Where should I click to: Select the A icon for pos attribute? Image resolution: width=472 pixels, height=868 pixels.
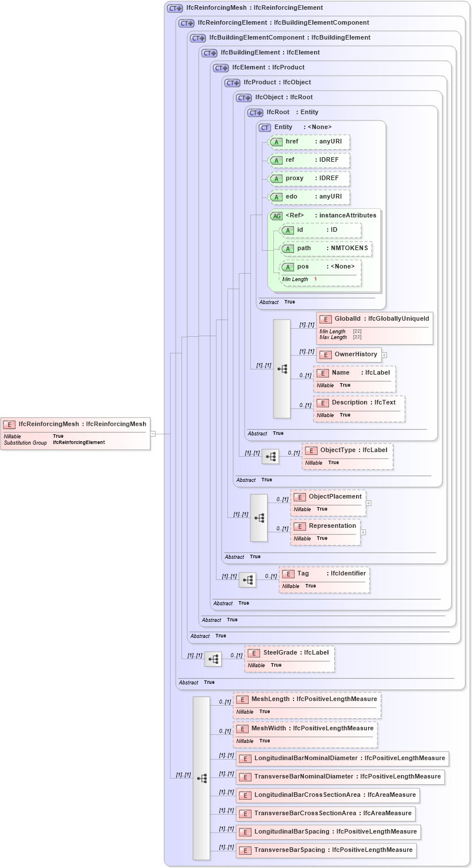click(289, 266)
